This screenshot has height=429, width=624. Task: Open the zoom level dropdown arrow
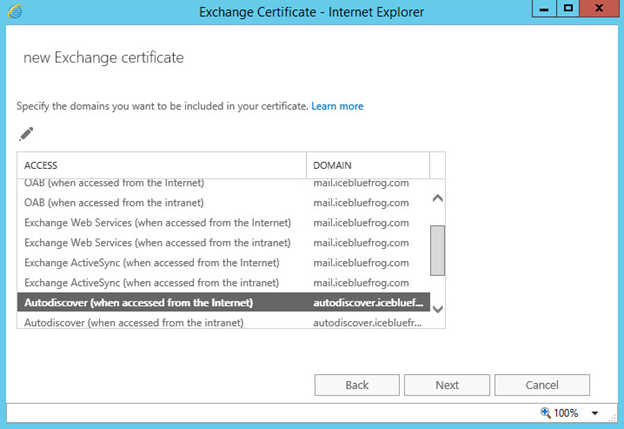595,413
